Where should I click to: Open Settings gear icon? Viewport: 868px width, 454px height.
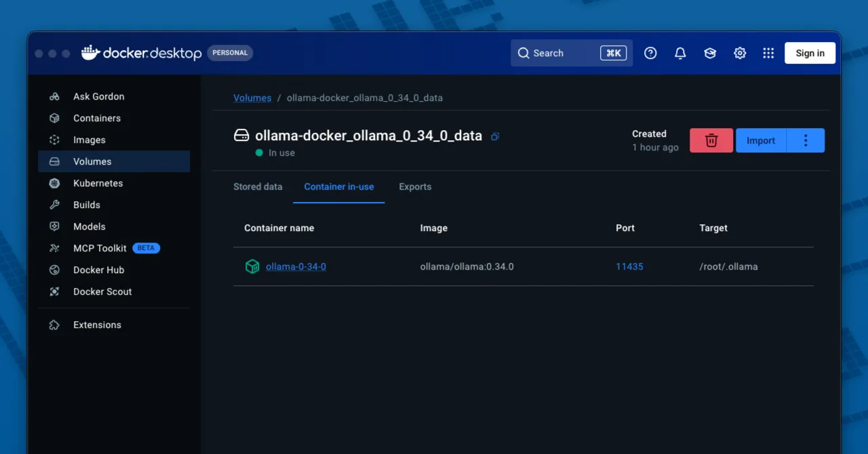(x=740, y=53)
